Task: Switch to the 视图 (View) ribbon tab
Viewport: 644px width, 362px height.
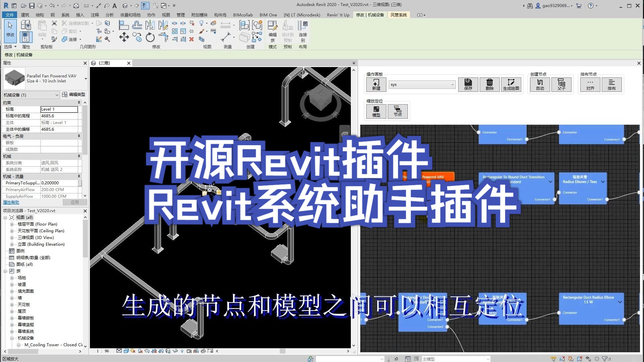Action: [166, 15]
